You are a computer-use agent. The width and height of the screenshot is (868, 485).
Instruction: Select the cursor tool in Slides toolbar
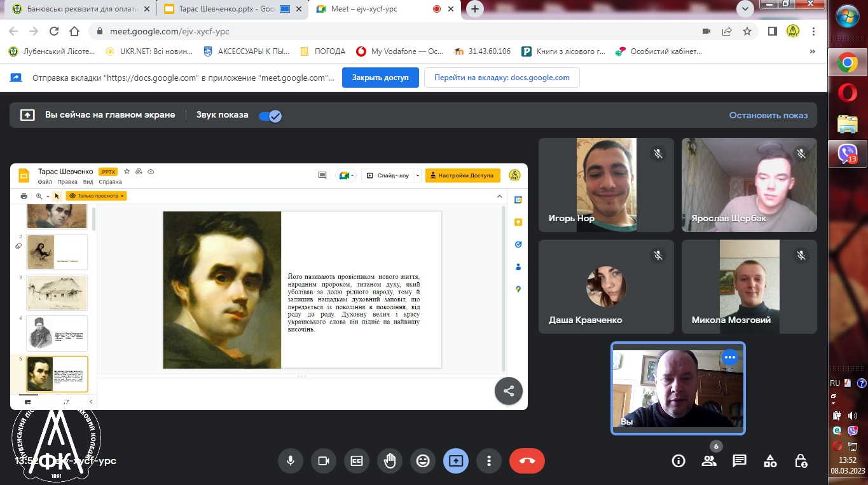[57, 196]
